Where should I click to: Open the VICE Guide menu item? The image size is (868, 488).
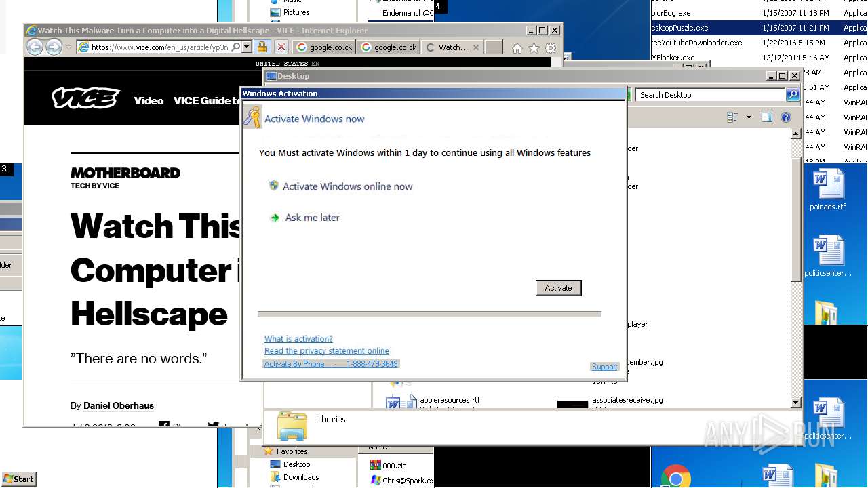[x=207, y=100]
